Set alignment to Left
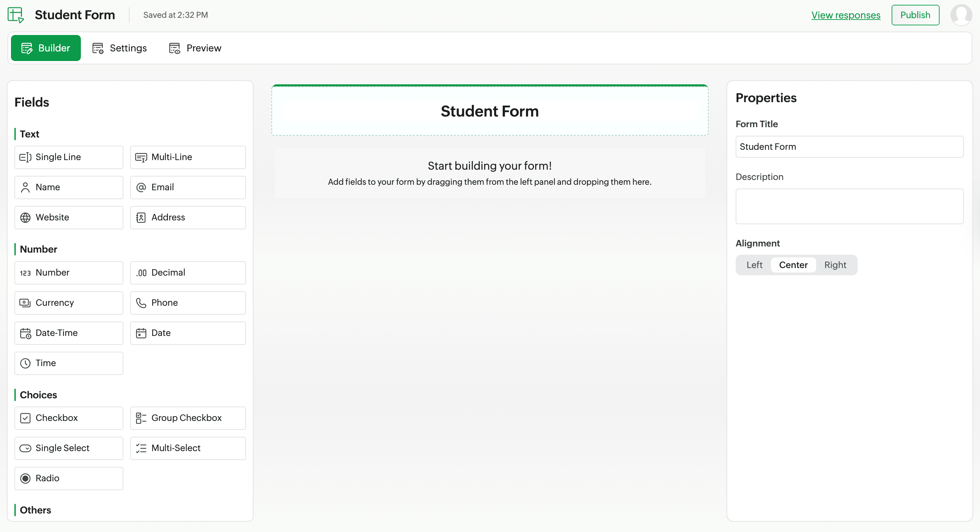The width and height of the screenshot is (980, 532). 754,265
